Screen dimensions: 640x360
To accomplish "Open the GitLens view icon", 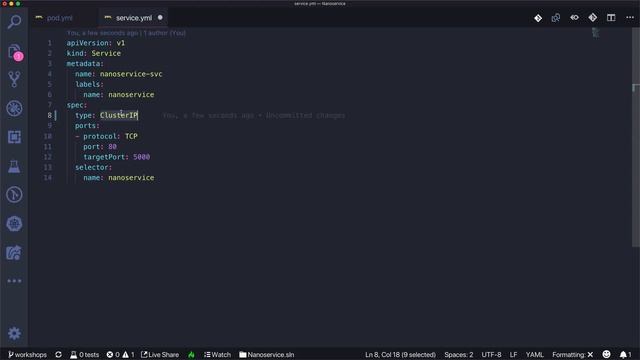I will (x=14, y=195).
